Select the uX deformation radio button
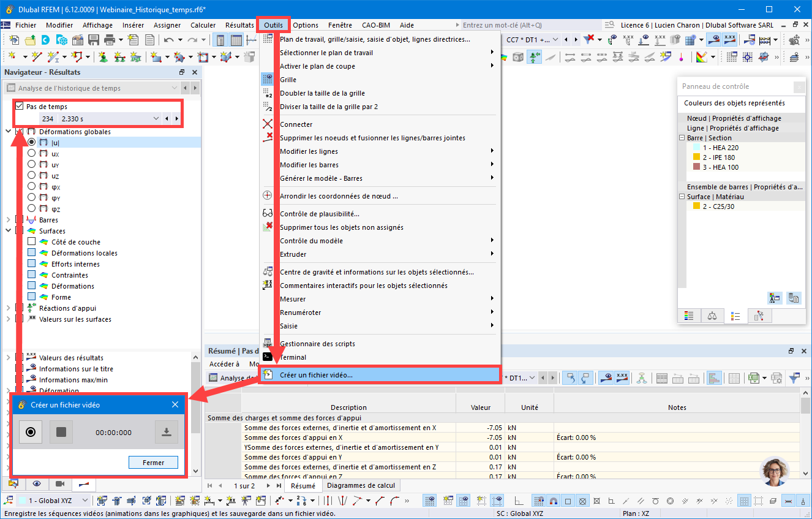Image resolution: width=812 pixels, height=519 pixels. 32,154
